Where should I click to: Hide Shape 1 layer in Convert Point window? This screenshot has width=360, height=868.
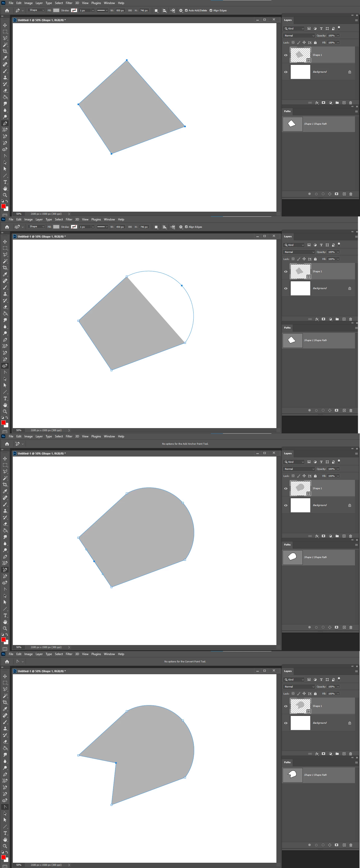(286, 706)
